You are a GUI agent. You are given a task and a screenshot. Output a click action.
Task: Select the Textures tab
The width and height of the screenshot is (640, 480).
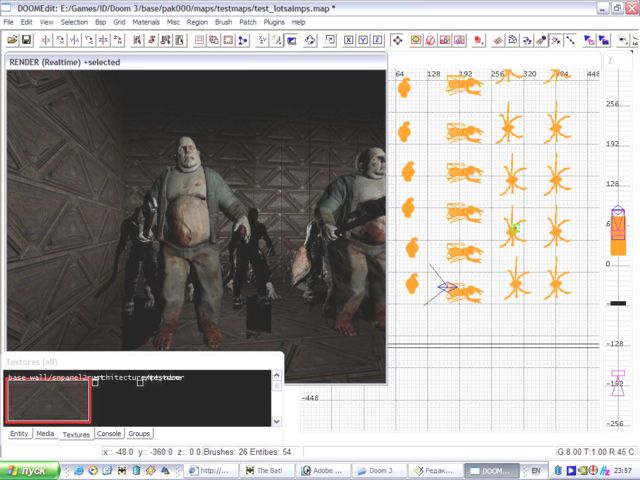pyautogui.click(x=76, y=434)
